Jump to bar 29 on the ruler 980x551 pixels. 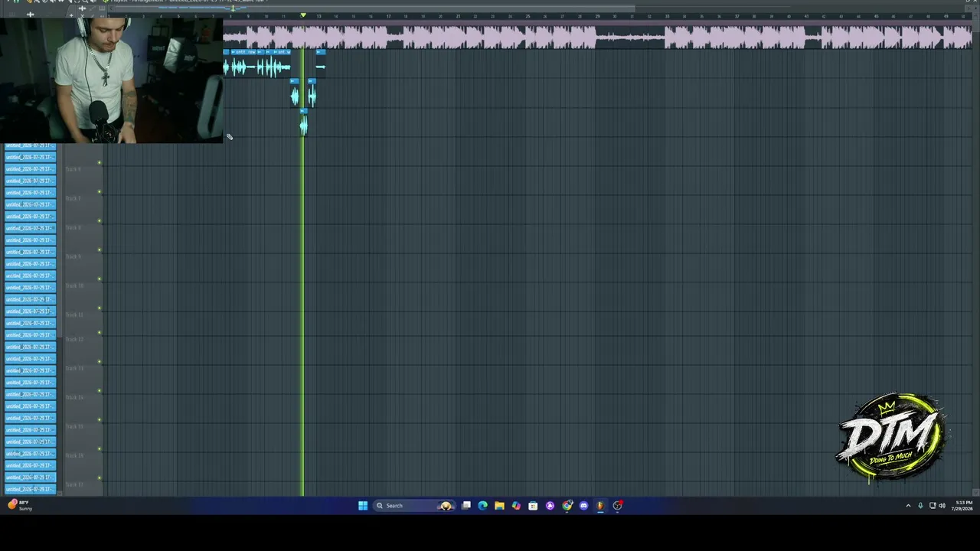point(597,16)
